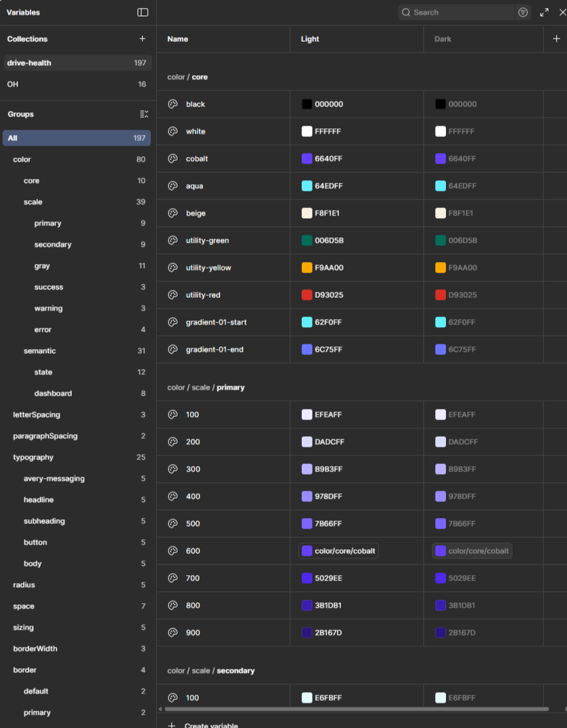The image size is (567, 728).
Task: Close the variables panel
Action: pos(562,12)
